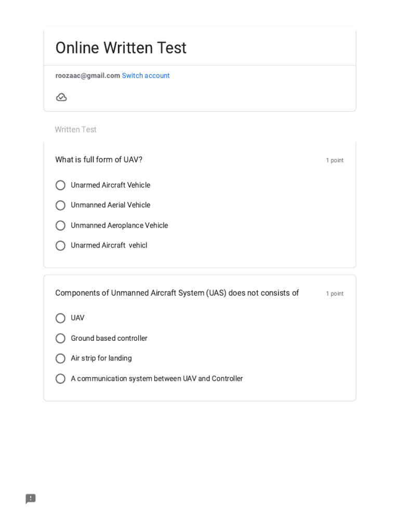
Task: Select the 'Unarmed Aircraft Vehicle' option
Action: tap(61, 185)
